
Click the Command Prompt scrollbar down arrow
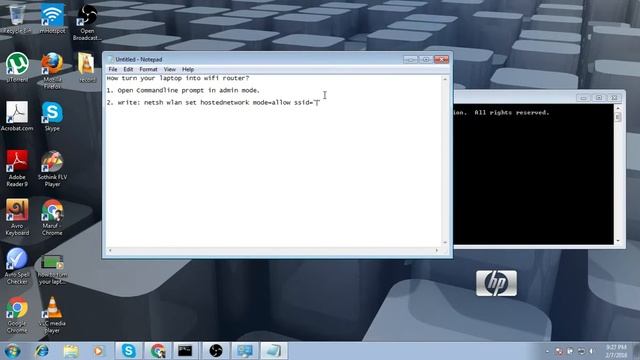(618, 241)
